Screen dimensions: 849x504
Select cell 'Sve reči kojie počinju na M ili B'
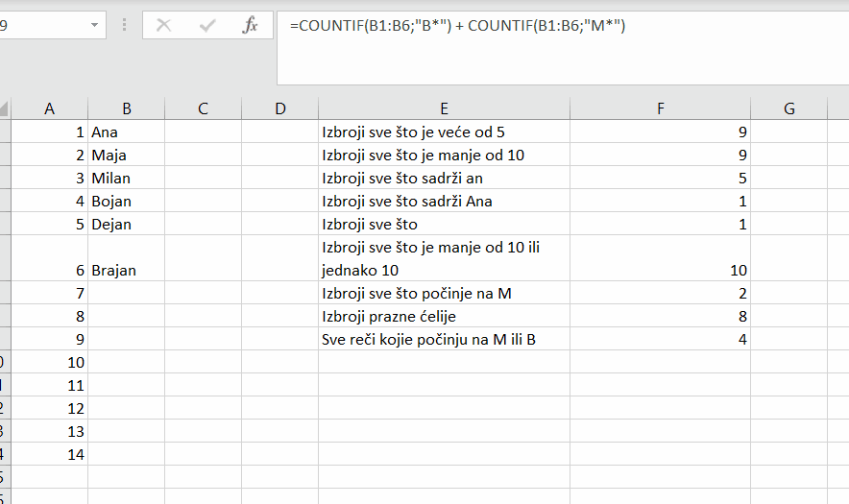(x=444, y=340)
